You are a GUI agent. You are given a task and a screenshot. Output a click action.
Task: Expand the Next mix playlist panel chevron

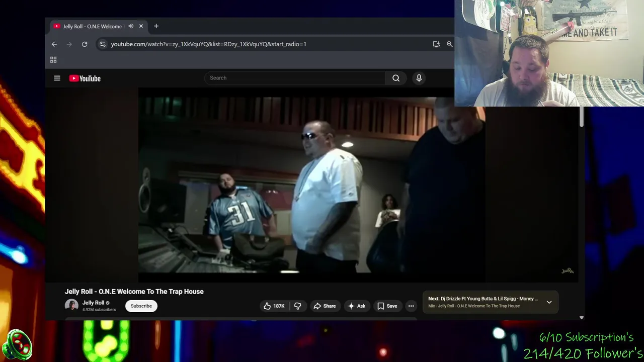coord(549,302)
